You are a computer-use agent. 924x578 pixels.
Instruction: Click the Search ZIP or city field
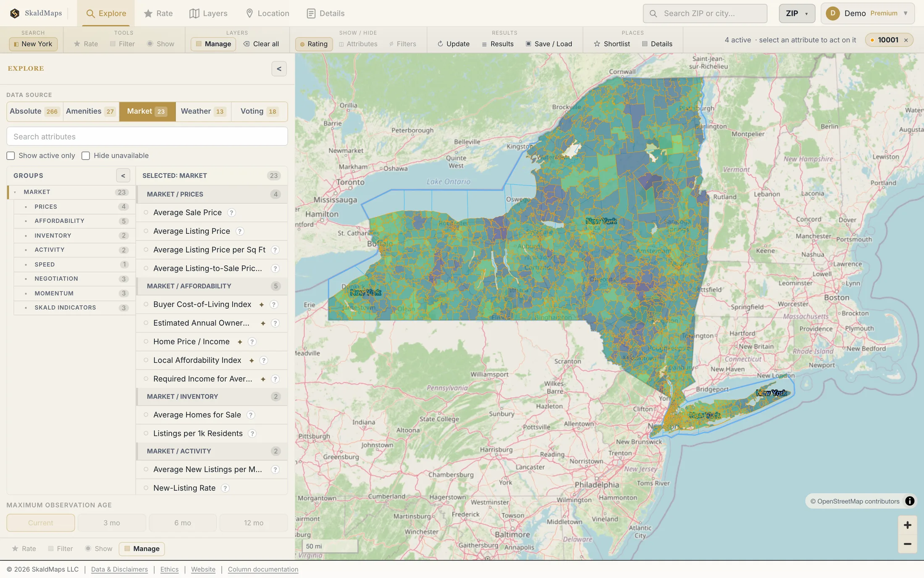pos(705,13)
